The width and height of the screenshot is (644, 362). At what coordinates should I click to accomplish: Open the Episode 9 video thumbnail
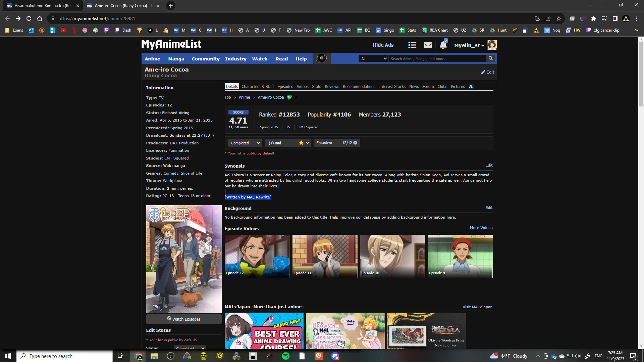(x=461, y=256)
